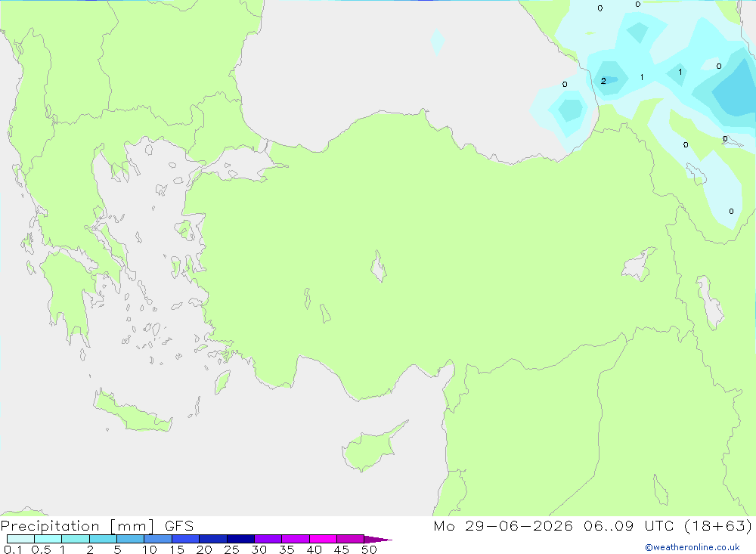Click the 40–45 mm magenta legend swatch
The width and height of the screenshot is (756, 554).
click(x=323, y=539)
